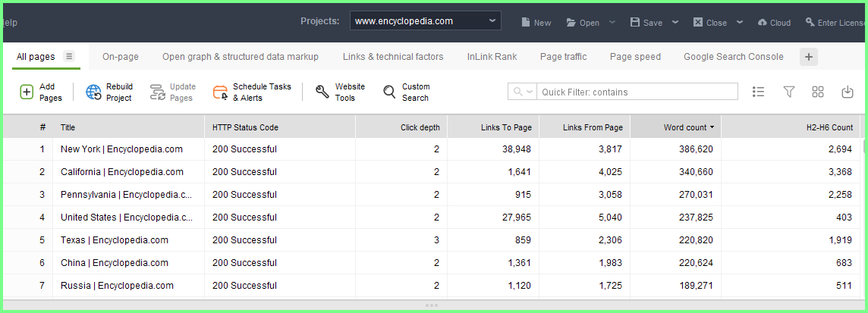This screenshot has width=868, height=313.
Task: Open Open graph & structured data markup tab
Action: click(241, 56)
